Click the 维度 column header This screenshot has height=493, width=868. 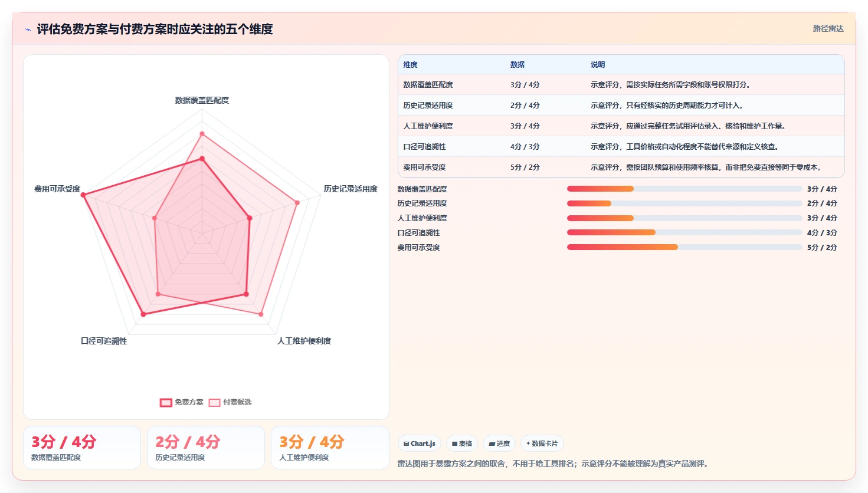411,65
